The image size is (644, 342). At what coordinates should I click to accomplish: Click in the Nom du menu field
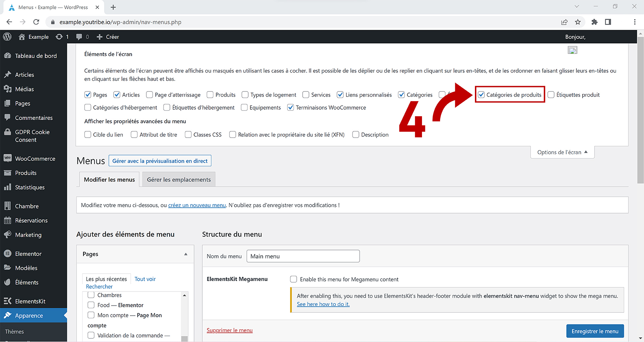pyautogui.click(x=303, y=256)
